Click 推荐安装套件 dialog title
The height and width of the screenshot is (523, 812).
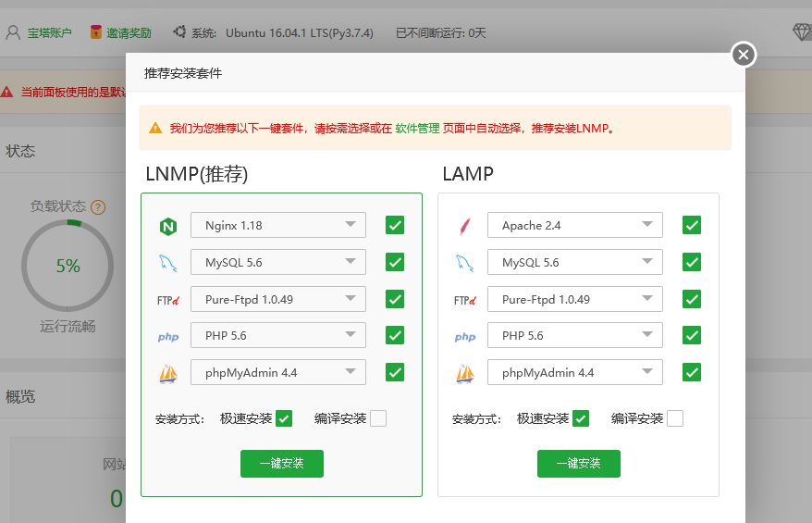pyautogui.click(x=183, y=73)
